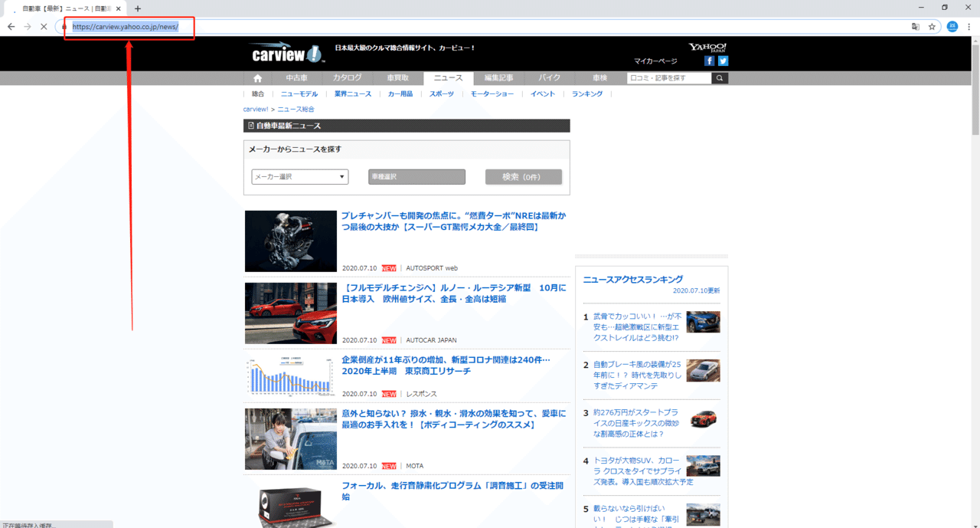The image size is (980, 528).
Task: Open the Chrome three-dot menu
Action: [969, 26]
